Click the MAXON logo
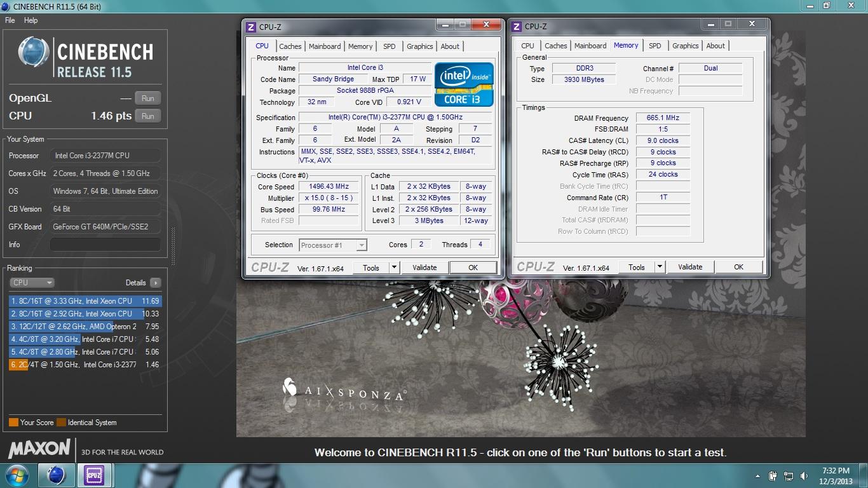The width and height of the screenshot is (868, 488). click(39, 449)
